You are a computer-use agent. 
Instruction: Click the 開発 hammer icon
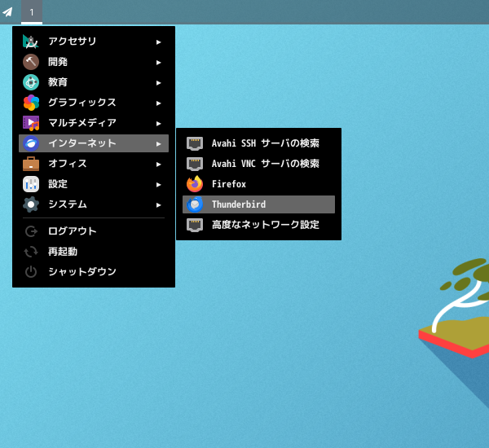click(x=31, y=62)
